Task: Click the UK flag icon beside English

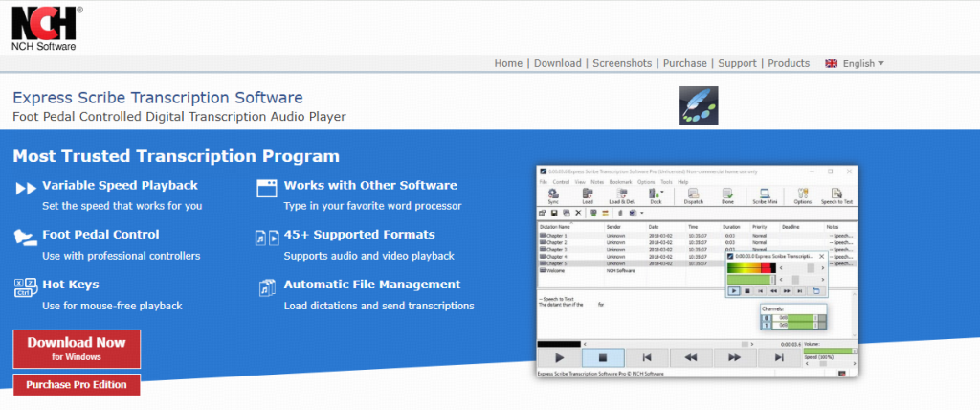Action: tap(832, 63)
